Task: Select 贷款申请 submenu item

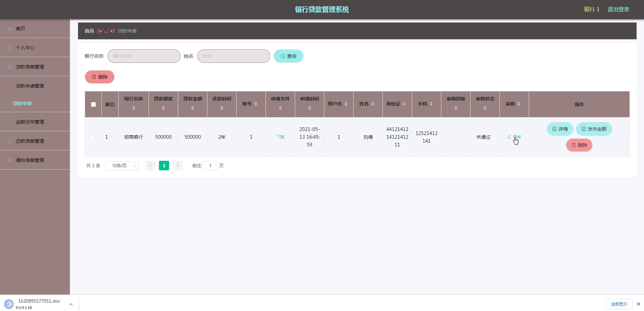Action: pos(22,103)
